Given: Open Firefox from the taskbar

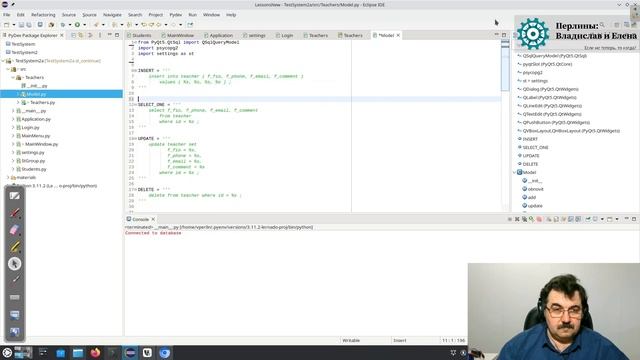Looking at the screenshot, I should click(95, 353).
